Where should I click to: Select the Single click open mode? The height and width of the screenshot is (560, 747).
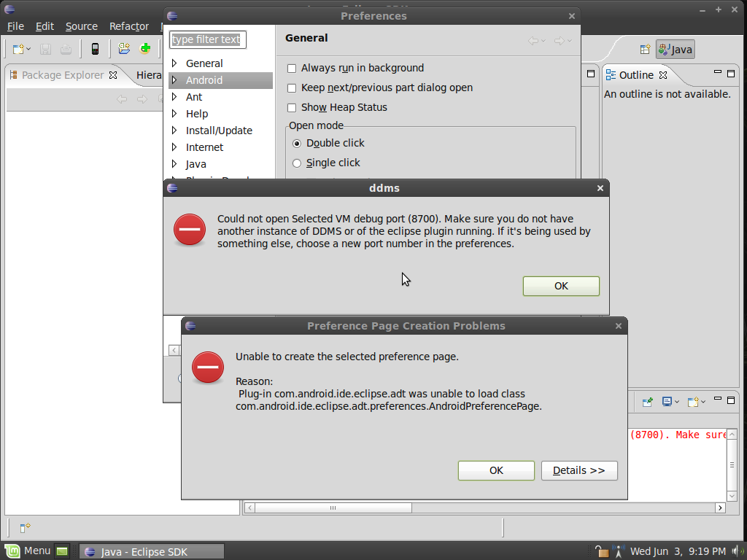pyautogui.click(x=297, y=163)
